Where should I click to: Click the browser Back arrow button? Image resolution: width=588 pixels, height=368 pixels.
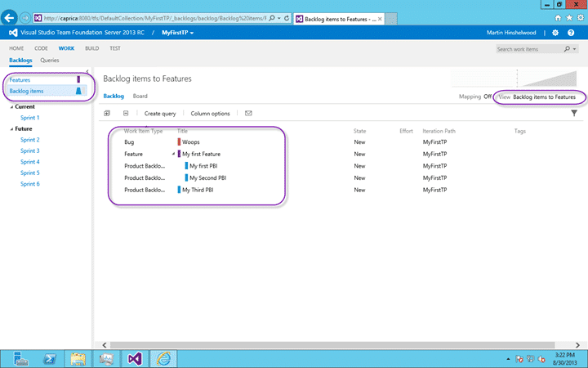(9, 18)
